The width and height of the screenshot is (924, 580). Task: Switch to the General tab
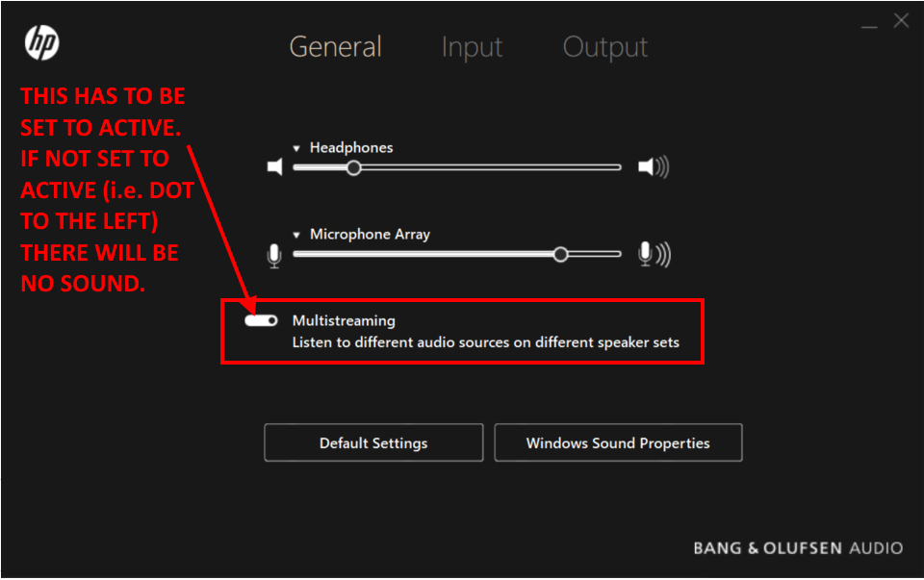[336, 47]
